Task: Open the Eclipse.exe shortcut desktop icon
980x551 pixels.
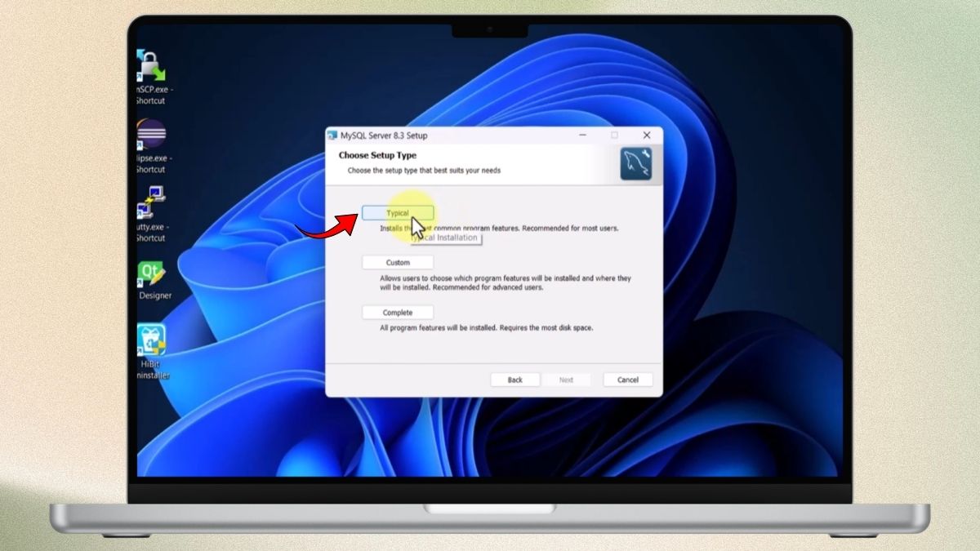Action: tap(151, 147)
